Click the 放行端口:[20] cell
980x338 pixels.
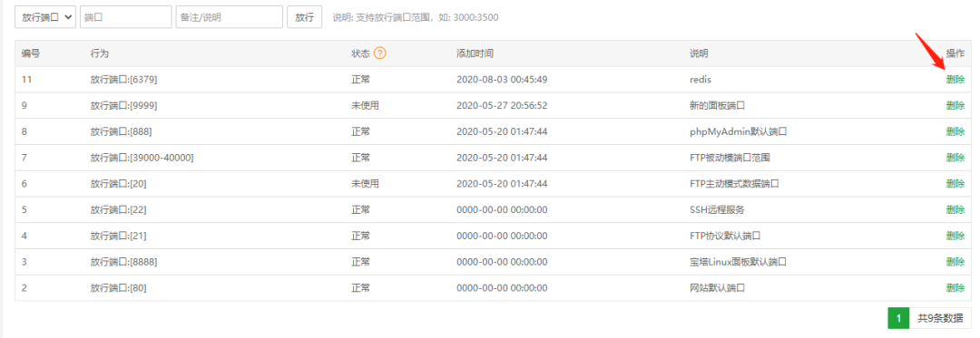click(x=119, y=184)
